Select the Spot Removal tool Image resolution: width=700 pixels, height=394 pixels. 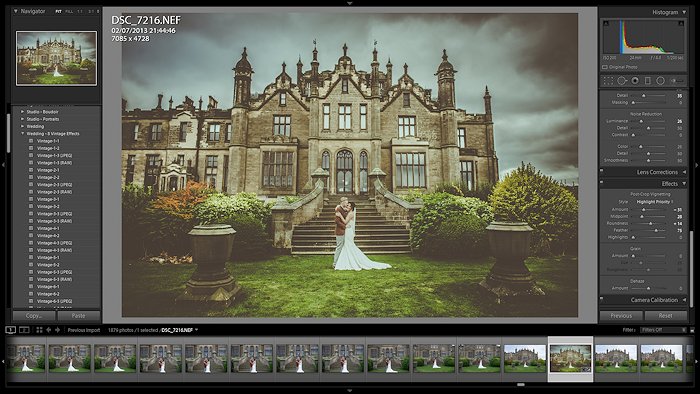tap(622, 81)
